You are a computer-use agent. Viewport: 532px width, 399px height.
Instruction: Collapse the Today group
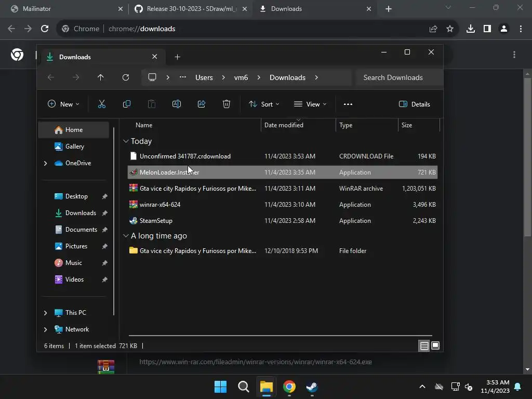pos(126,141)
